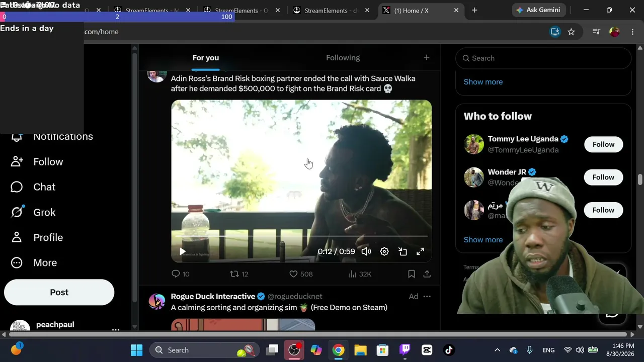Switch to the Following timeline tab
644x362 pixels.
pyautogui.click(x=343, y=58)
